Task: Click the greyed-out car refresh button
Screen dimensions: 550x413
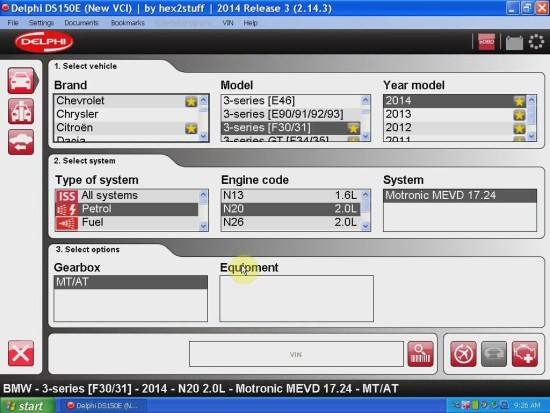Action: [x=494, y=354]
